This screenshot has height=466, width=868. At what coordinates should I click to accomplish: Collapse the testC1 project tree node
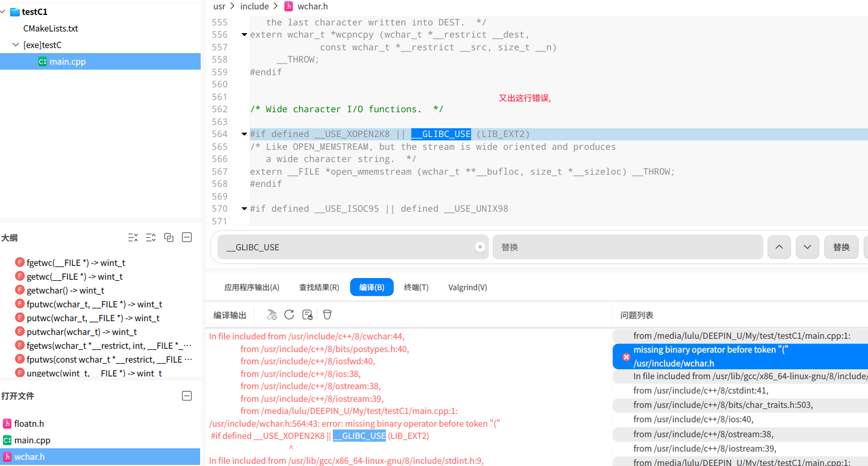click(3, 12)
